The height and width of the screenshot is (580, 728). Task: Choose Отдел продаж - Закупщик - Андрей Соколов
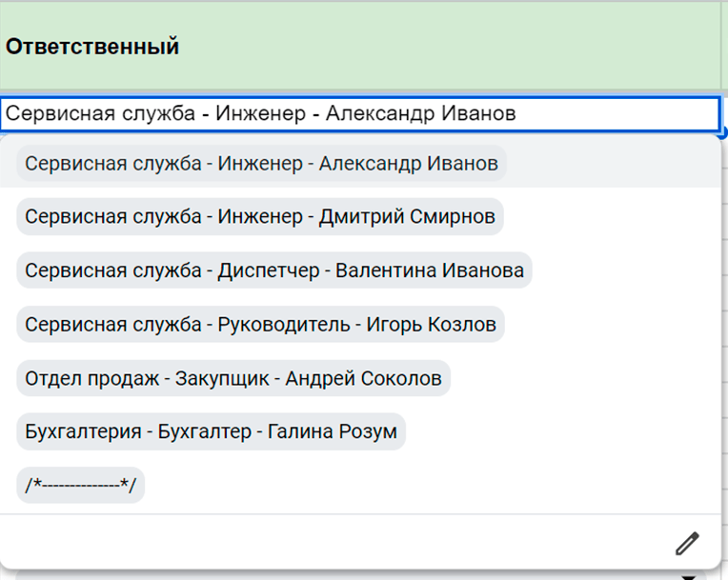coord(233,378)
